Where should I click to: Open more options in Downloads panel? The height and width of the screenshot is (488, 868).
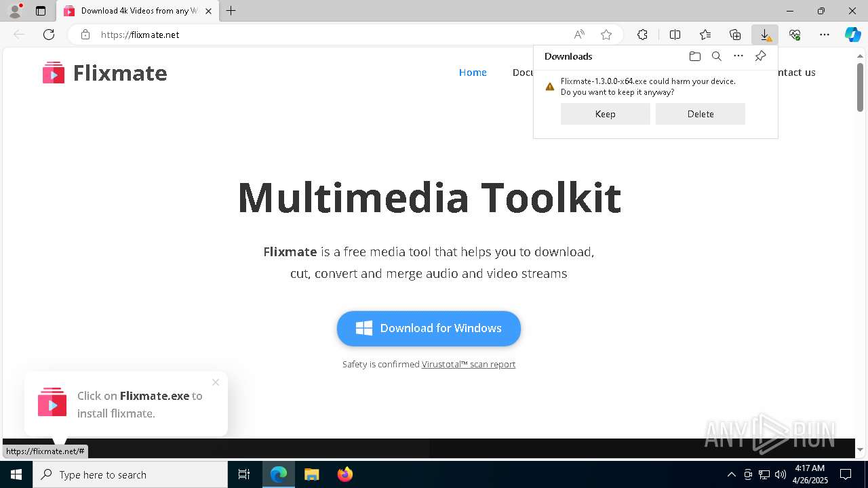738,56
